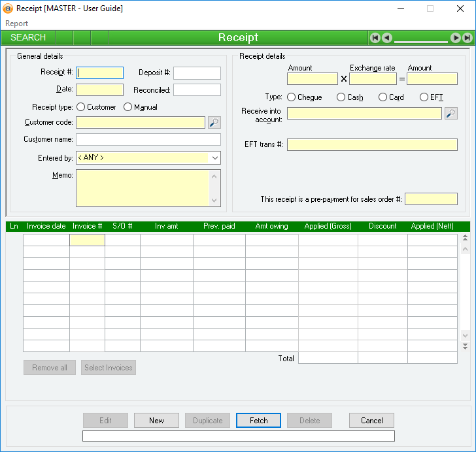Expand the Entered by dropdown
This screenshot has height=452, width=476.
[214, 157]
